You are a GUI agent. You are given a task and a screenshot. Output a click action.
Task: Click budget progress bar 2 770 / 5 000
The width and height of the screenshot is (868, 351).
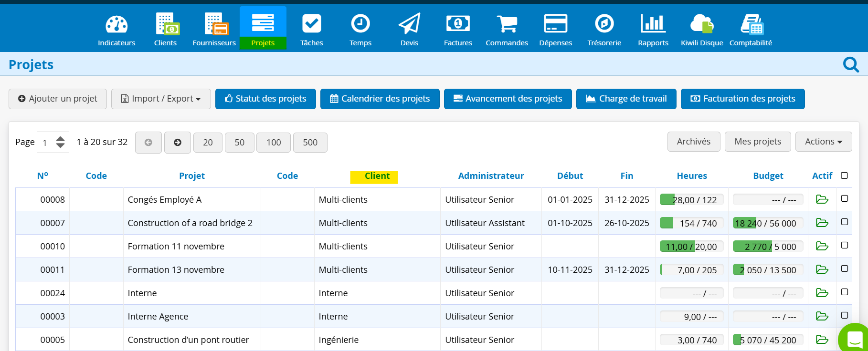pyautogui.click(x=768, y=247)
